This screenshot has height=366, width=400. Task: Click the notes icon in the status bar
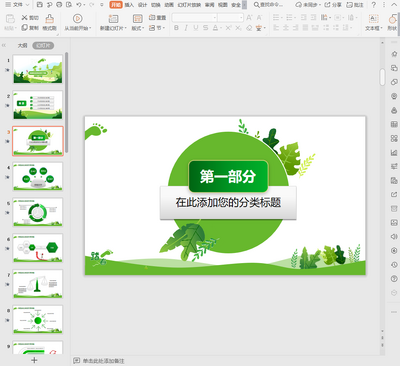[77, 361]
